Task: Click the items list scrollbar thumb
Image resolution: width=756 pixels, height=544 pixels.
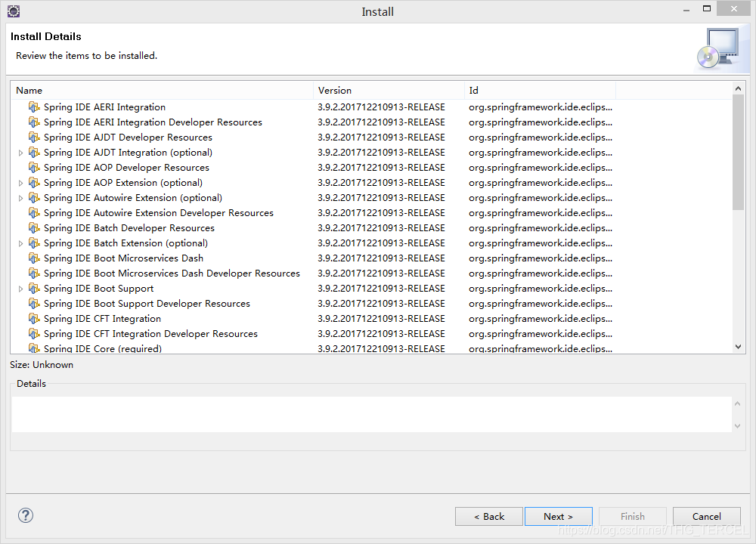Action: click(738, 152)
